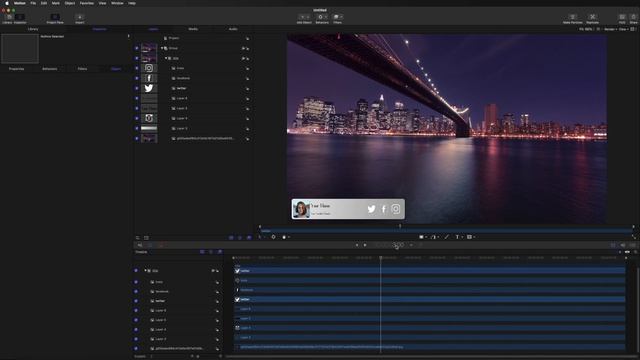The width and height of the screenshot is (640, 360).
Task: Select the Pan hand tool
Action: 284,237
